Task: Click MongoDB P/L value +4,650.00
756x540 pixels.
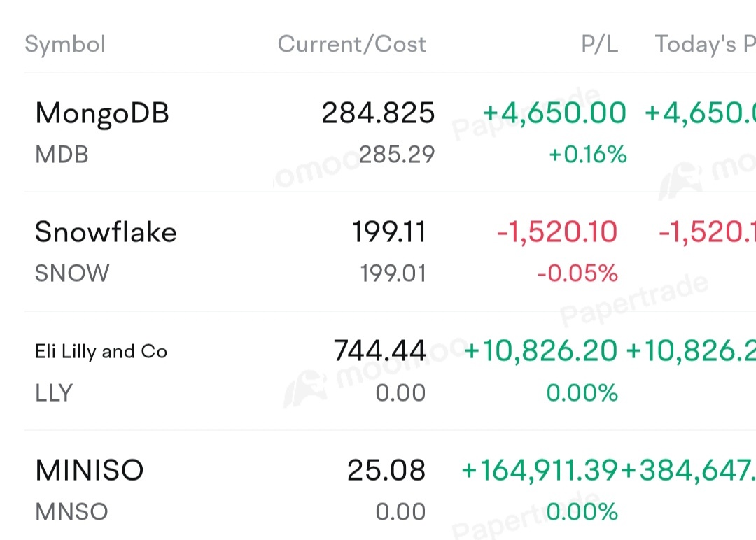Action: click(554, 113)
